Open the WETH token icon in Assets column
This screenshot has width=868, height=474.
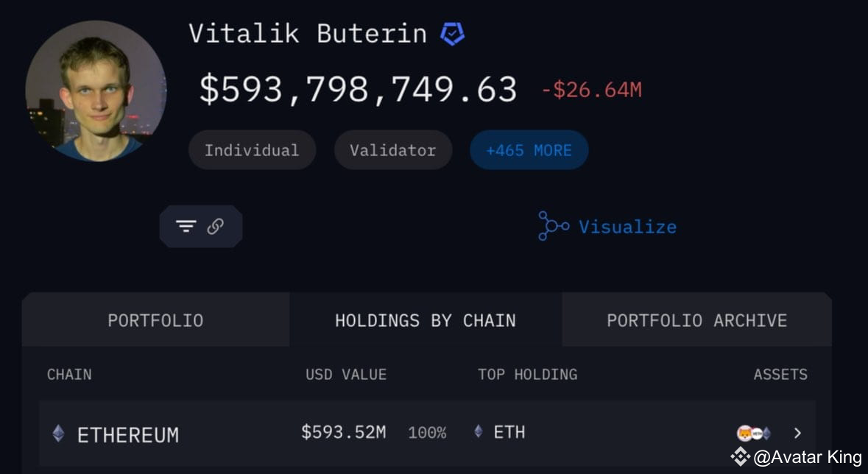tap(757, 433)
